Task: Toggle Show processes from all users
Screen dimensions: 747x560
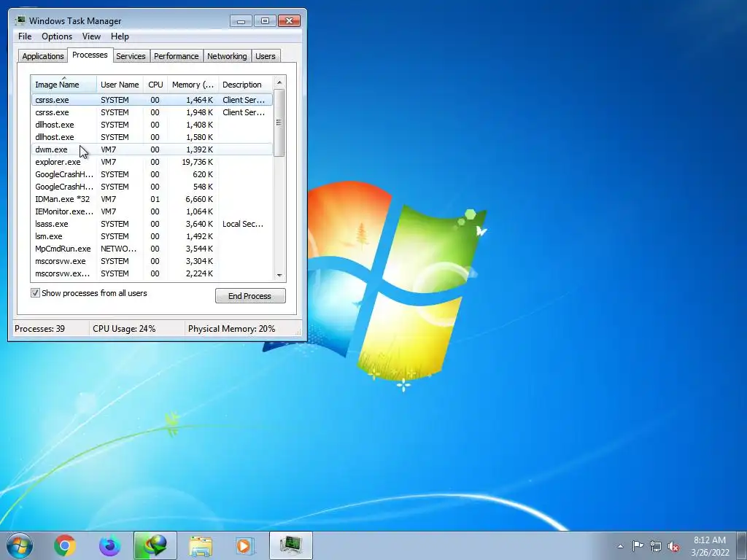Action: 35,292
